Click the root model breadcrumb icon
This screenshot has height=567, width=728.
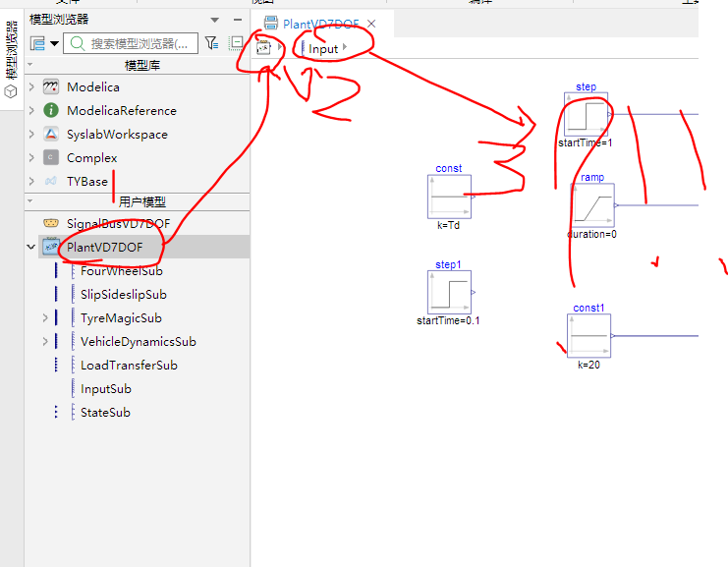point(263,47)
